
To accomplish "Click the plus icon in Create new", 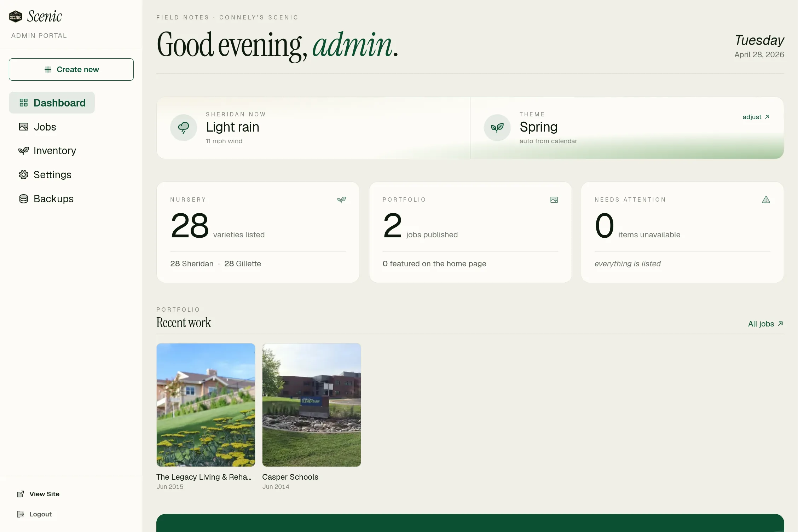I will pos(48,70).
